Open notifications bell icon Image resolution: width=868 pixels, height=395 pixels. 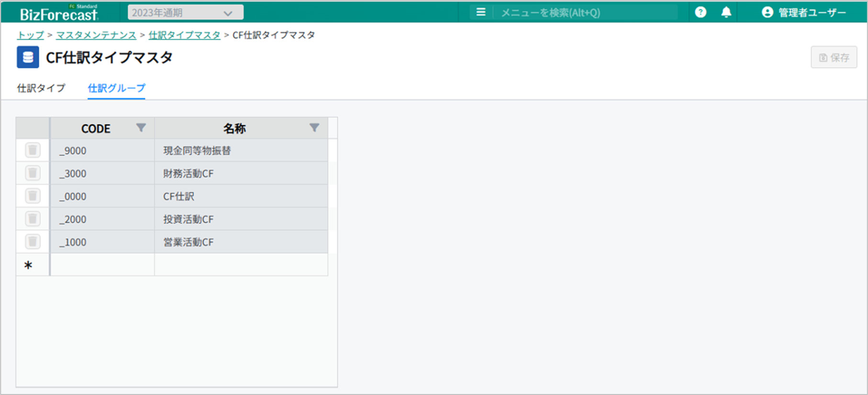[x=726, y=12]
